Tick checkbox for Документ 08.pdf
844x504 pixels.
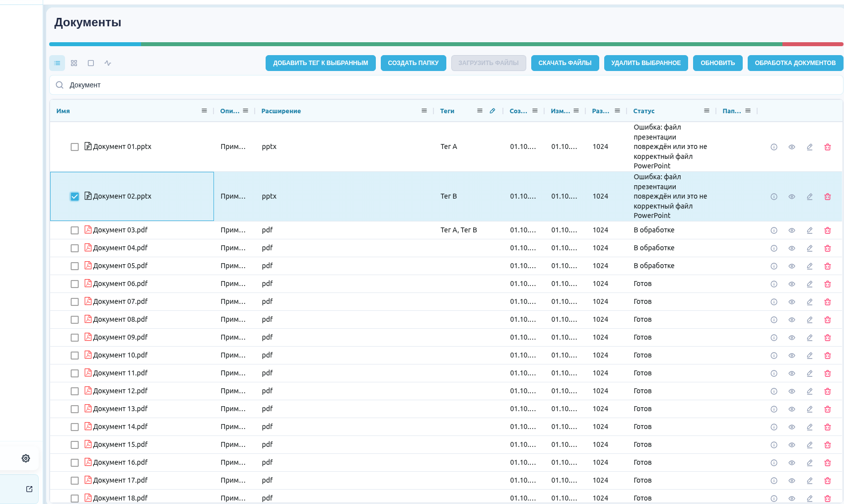pyautogui.click(x=74, y=320)
